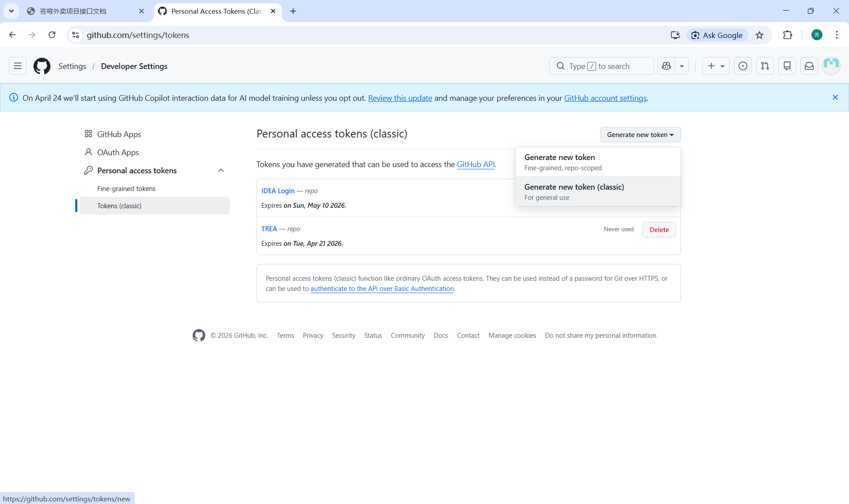
Task: Open the Issues icon in the header
Action: point(743,66)
